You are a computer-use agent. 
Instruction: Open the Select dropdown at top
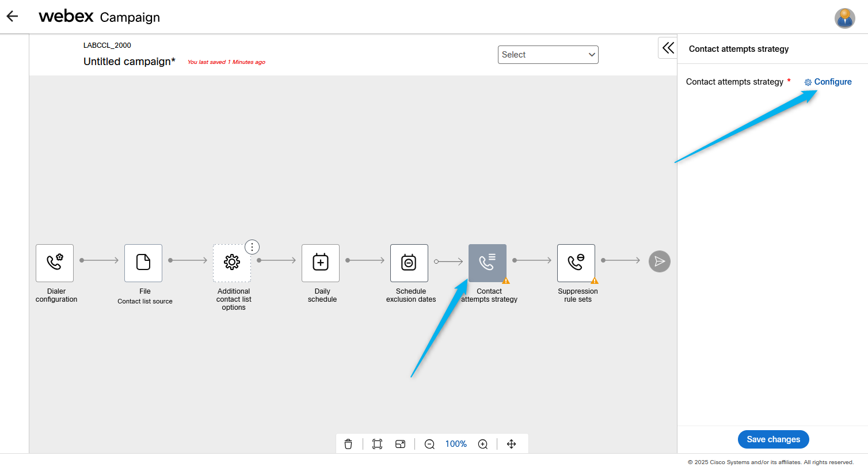click(x=548, y=55)
